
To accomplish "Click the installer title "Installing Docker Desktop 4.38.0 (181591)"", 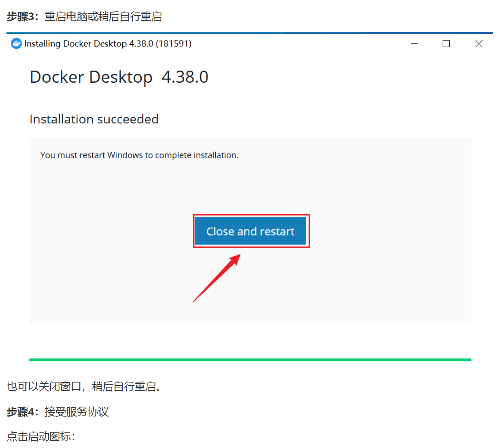I will 108,44.
